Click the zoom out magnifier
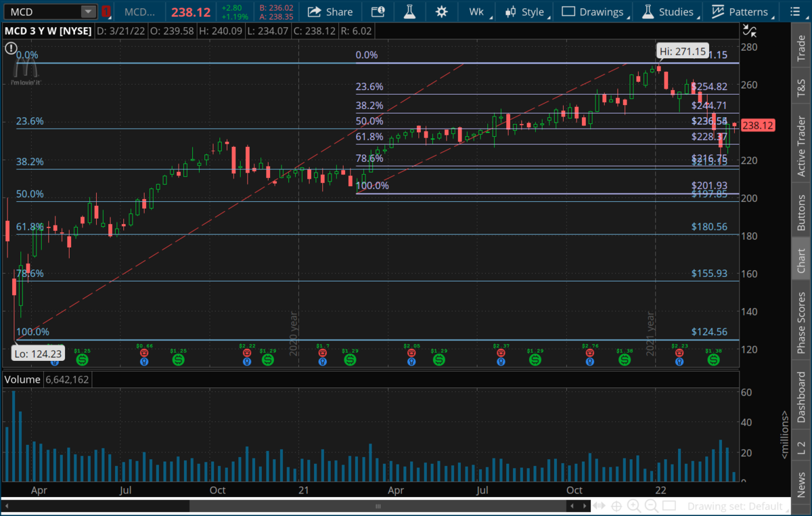This screenshot has height=516, width=812. pyautogui.click(x=652, y=507)
